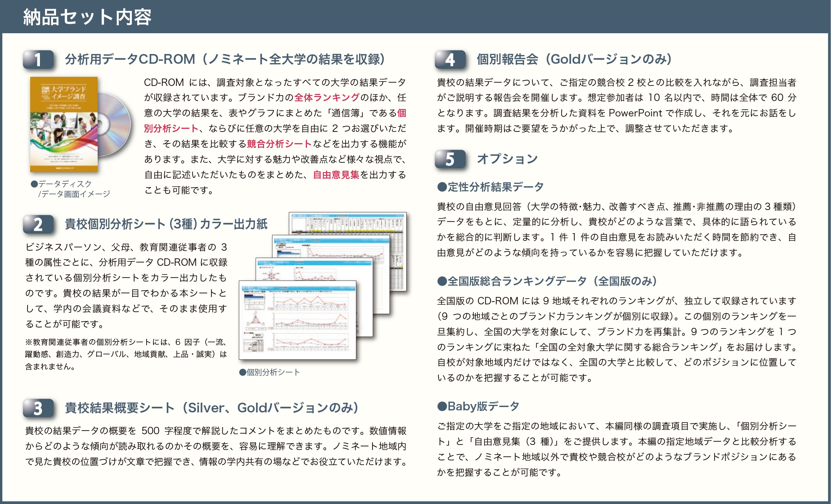Click the red text 競合分析シート

(279, 144)
